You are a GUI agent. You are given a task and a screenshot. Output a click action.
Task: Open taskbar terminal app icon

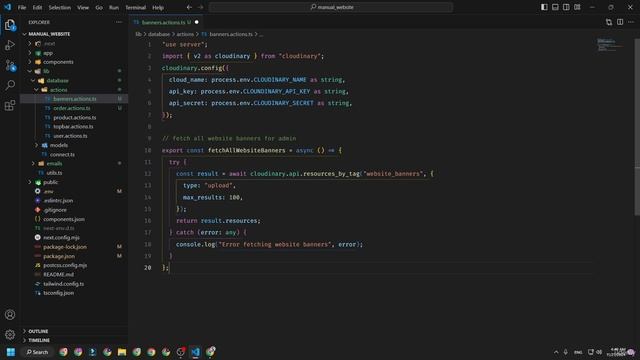[93, 352]
